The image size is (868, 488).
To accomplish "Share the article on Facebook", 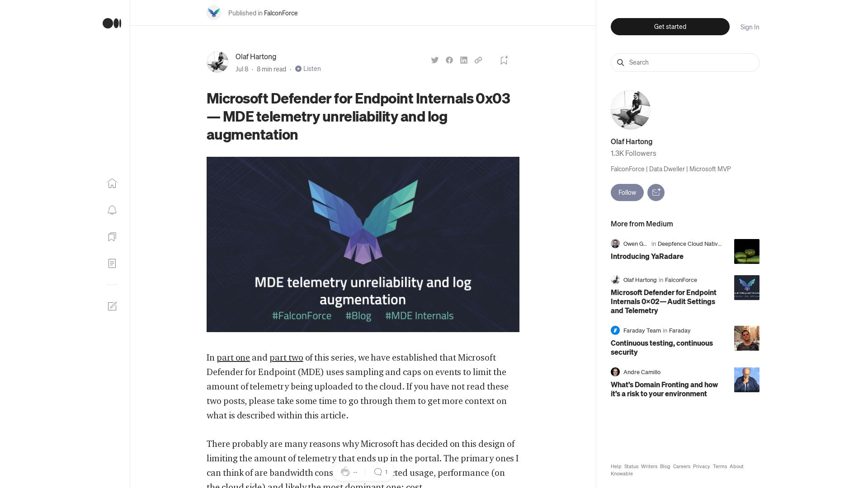I will tap(449, 60).
